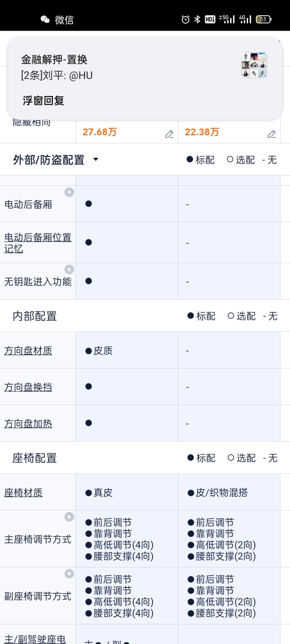Image resolution: width=290 pixels, height=644 pixels.
Task: Play the video icon above 主座椅调节方式
Action: pos(69,517)
